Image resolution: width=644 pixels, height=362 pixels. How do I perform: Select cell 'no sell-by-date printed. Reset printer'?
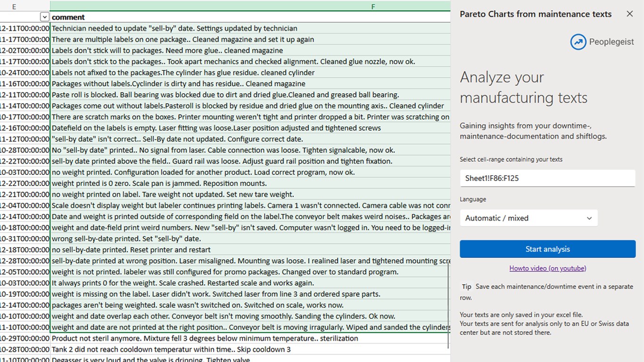tap(250, 250)
